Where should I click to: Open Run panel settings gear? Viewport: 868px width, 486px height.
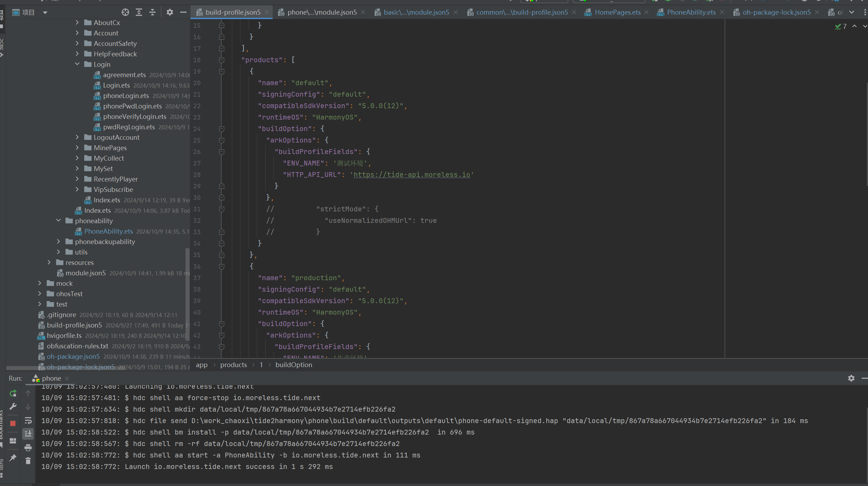[x=851, y=378]
